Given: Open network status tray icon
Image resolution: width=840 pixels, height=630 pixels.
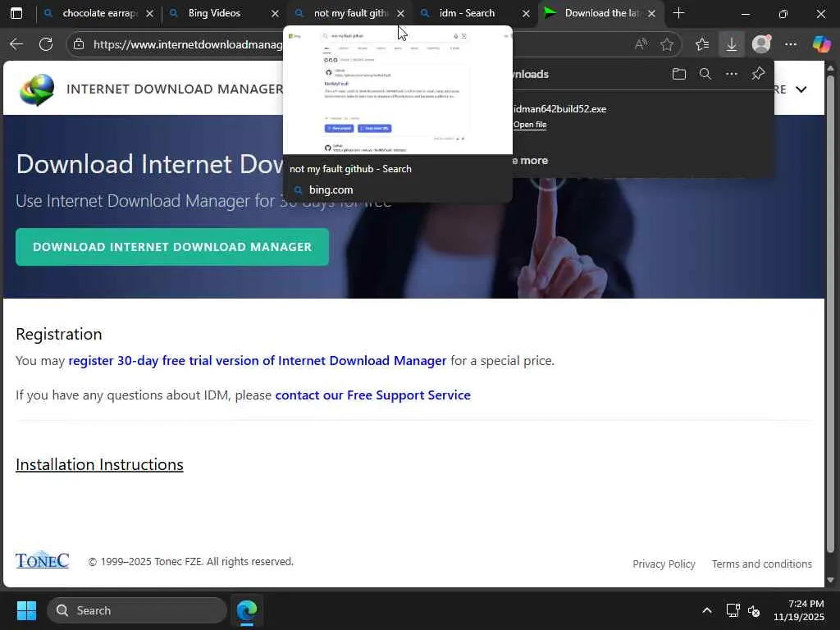Looking at the screenshot, I should (x=733, y=610).
